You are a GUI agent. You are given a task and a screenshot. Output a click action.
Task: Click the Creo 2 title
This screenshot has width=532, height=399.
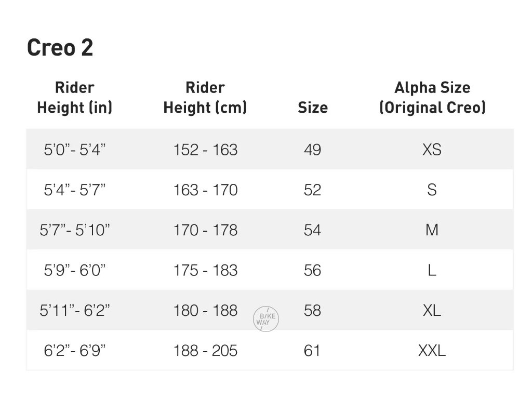(x=60, y=48)
